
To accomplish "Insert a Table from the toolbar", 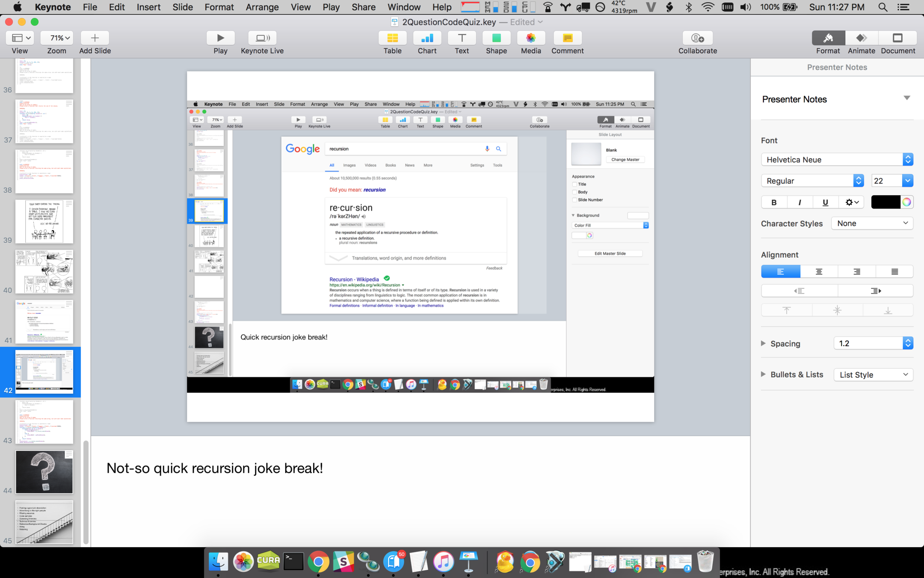I will click(392, 38).
